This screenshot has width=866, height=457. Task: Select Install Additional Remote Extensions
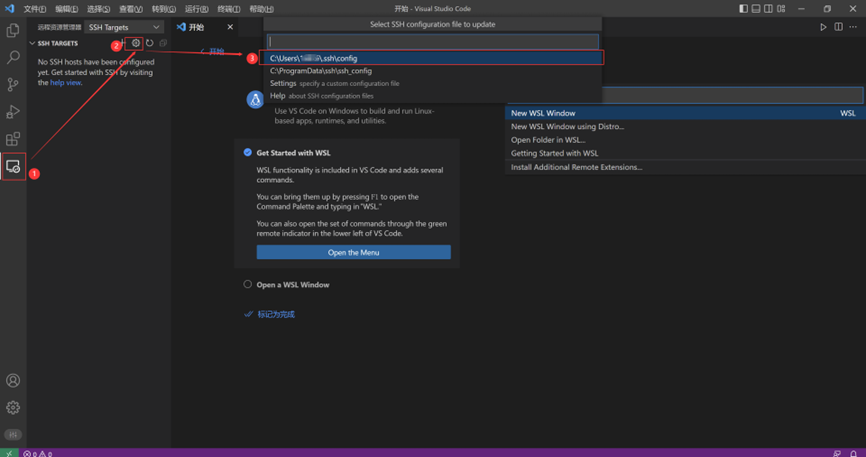(685, 167)
